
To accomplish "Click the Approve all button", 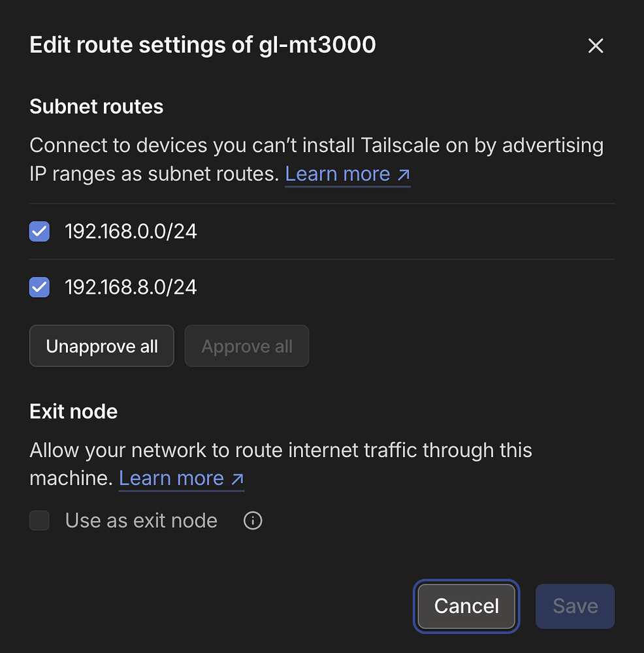I will click(246, 345).
